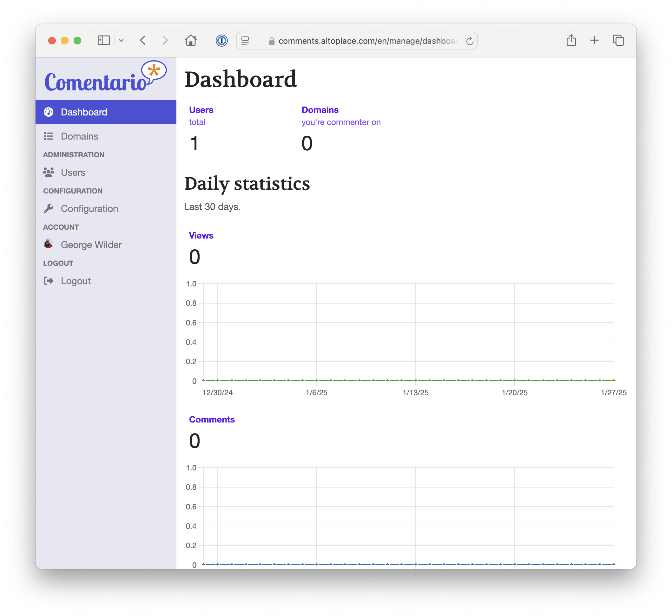
Task: Click the Dashboard navigation icon
Action: [x=49, y=112]
